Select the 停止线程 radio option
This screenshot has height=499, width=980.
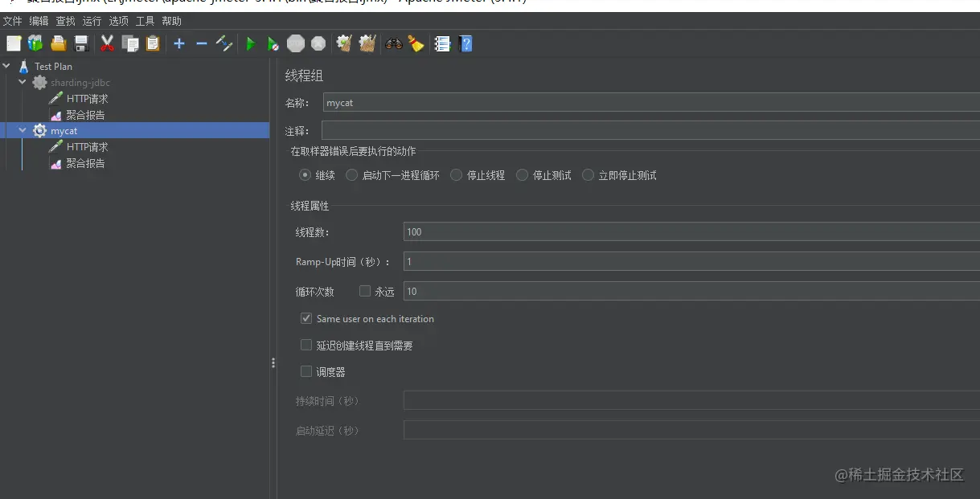coord(457,174)
